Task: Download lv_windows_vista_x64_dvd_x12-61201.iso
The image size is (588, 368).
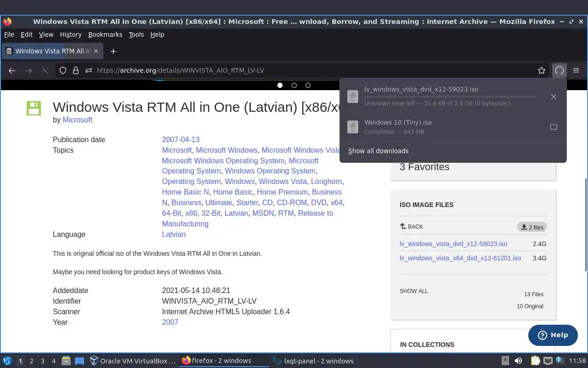Action: coord(460,258)
